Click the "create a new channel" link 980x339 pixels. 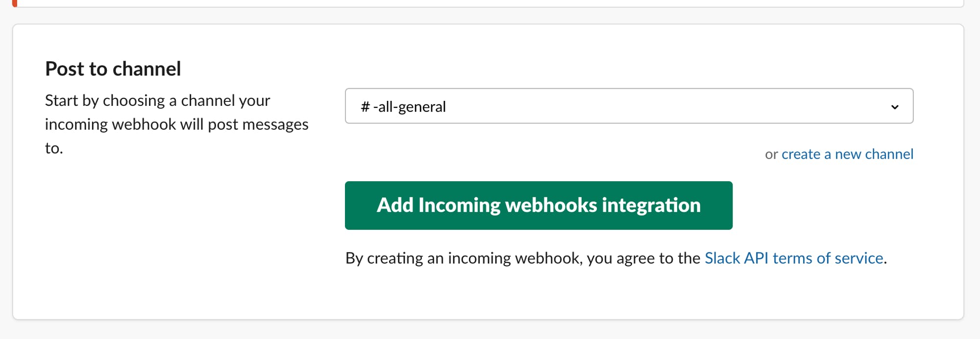pyautogui.click(x=847, y=154)
